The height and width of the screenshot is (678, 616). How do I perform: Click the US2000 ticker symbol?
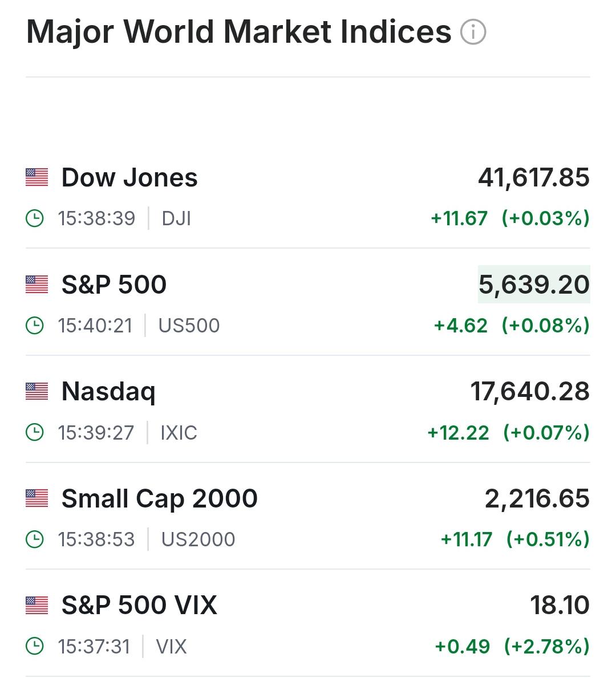click(x=198, y=539)
